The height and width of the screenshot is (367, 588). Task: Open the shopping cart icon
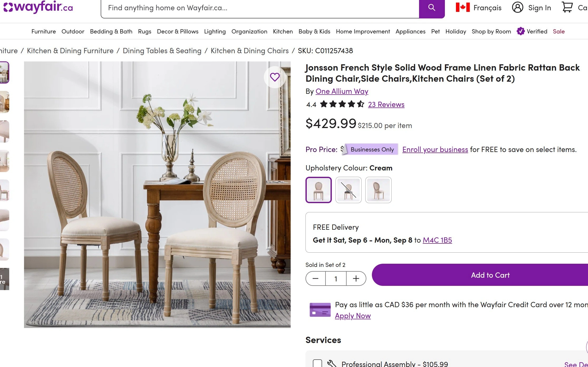coord(567,7)
